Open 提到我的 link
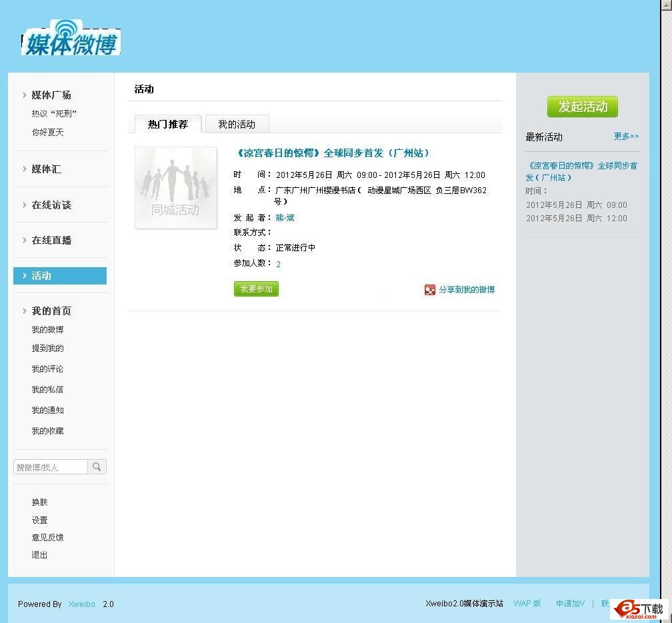This screenshot has height=623, width=672. 47,348
